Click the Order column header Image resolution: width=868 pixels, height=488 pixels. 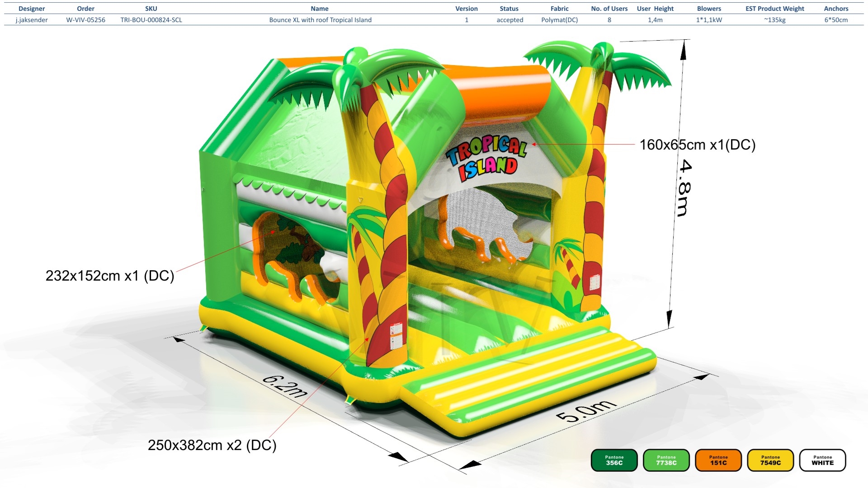(x=85, y=9)
